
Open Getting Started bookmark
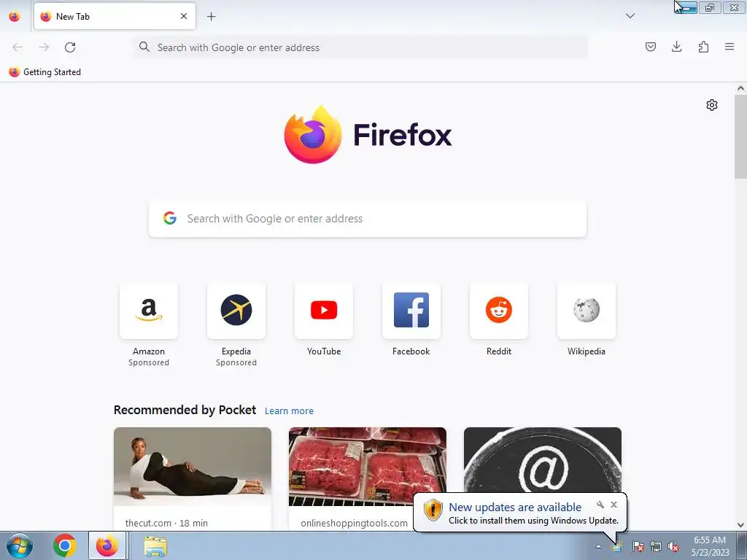coord(45,72)
